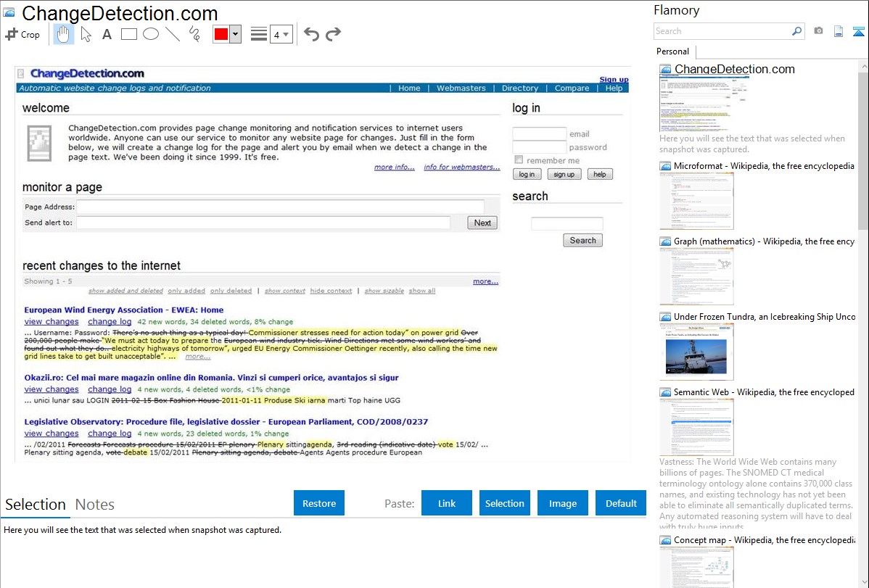Pick the rectangle drawing tool

click(x=128, y=34)
